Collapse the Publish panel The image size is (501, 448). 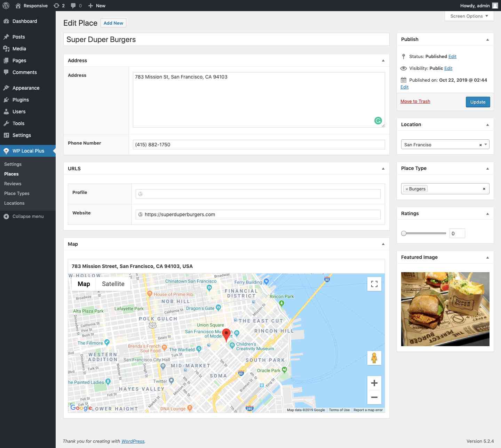coord(488,39)
